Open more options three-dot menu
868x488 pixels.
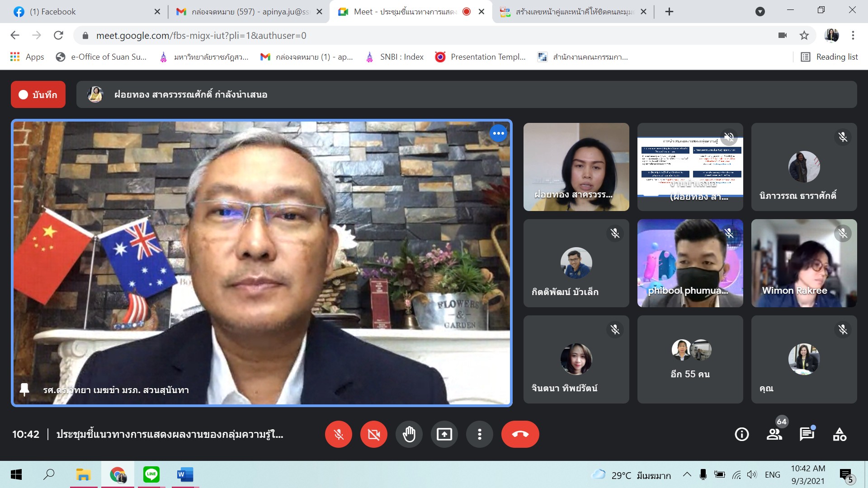click(479, 434)
